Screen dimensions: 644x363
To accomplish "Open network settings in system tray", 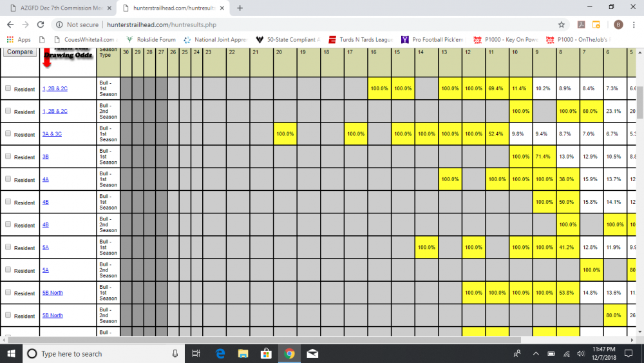I will click(x=566, y=353).
